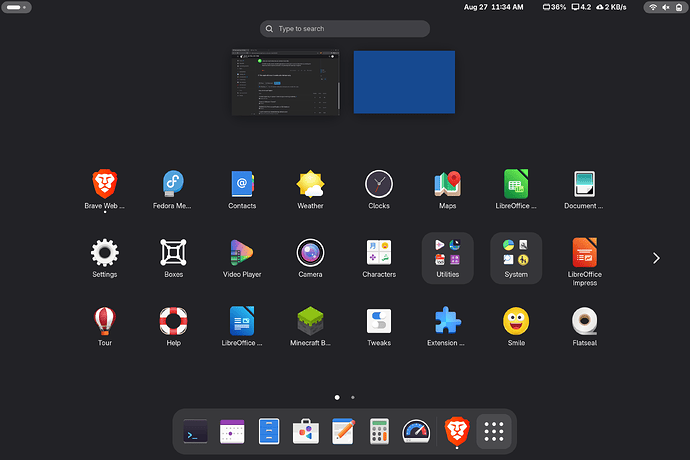This screenshot has height=460, width=690.
Task: Open the System app folder
Action: 516,258
